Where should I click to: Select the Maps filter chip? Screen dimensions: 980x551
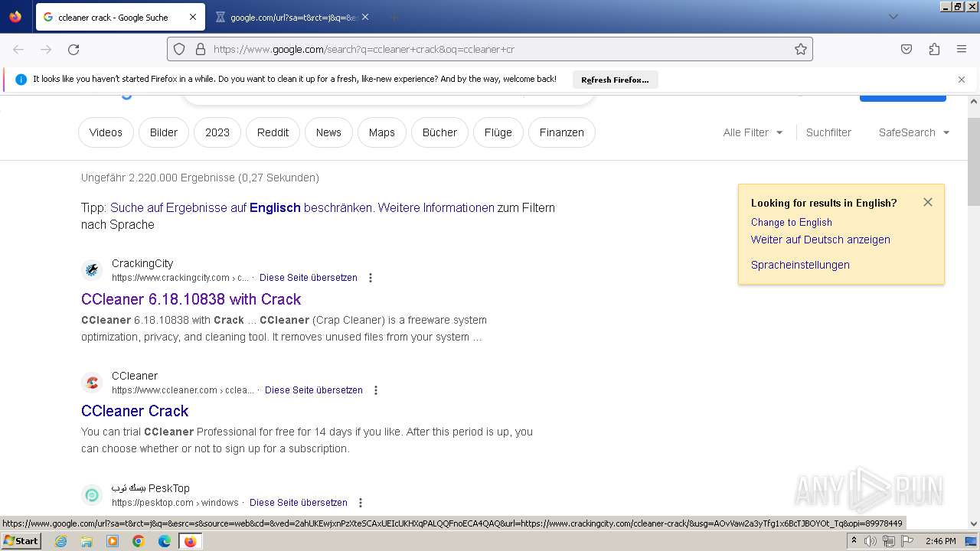(x=382, y=132)
